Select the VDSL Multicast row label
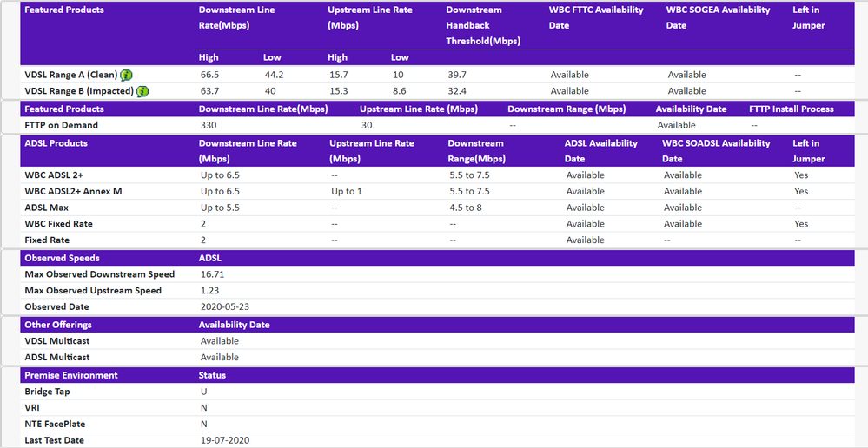 [x=56, y=341]
